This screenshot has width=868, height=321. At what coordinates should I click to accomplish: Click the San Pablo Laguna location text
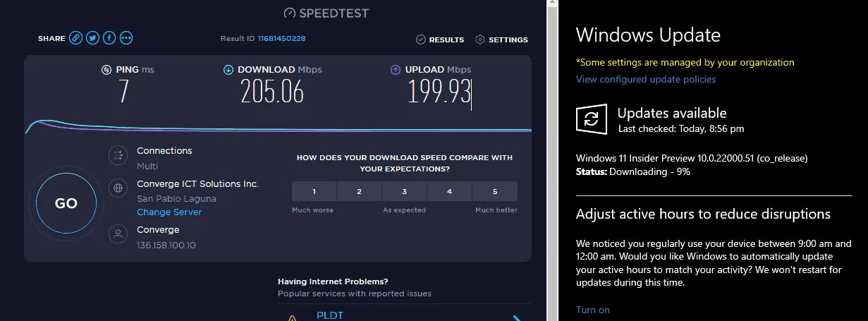pos(176,198)
